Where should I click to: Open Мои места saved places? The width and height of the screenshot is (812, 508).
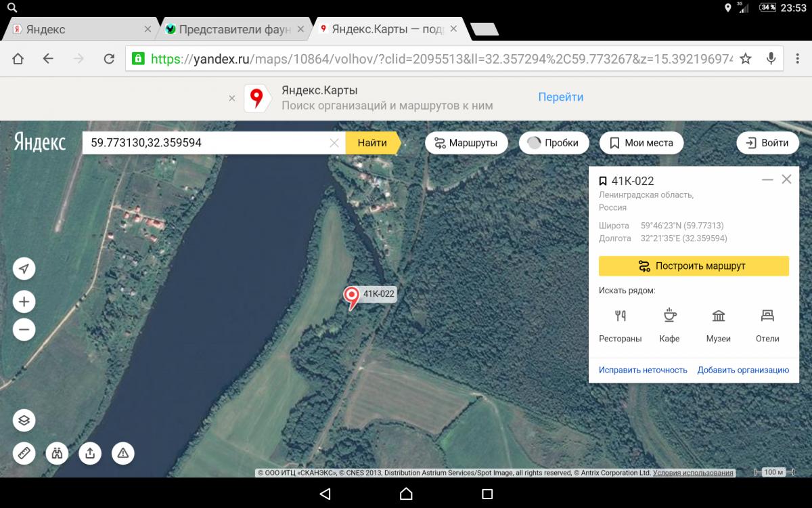click(x=641, y=143)
